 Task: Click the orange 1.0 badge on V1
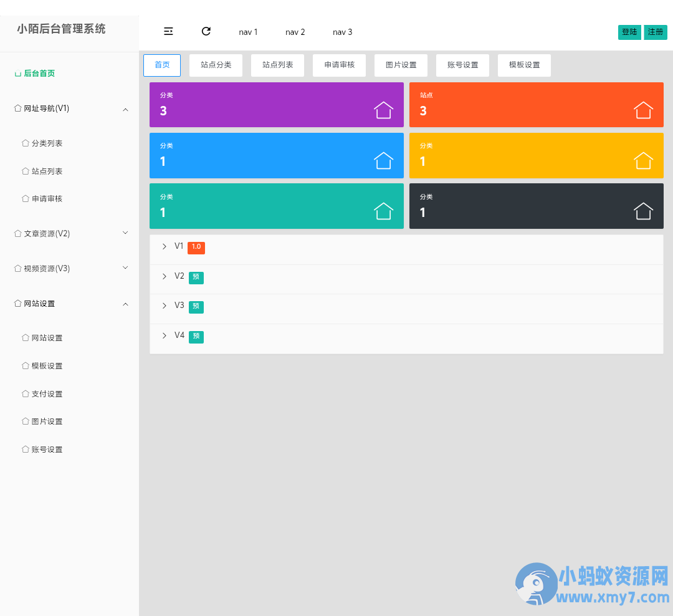point(196,248)
